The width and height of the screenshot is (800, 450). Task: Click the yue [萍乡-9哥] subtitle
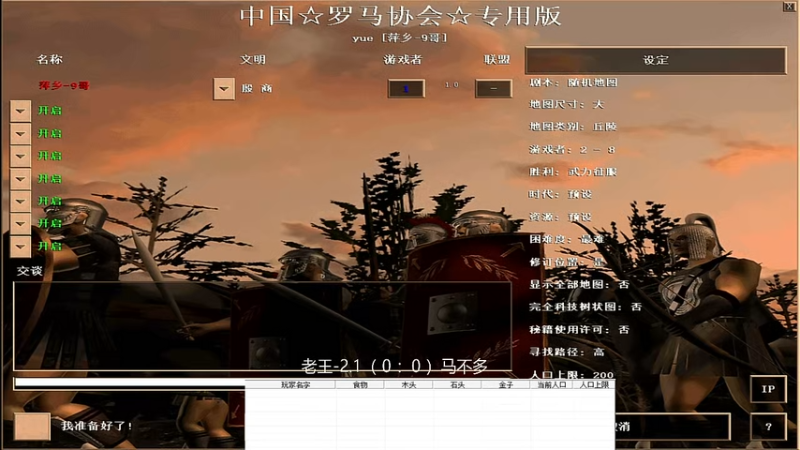pos(400,38)
